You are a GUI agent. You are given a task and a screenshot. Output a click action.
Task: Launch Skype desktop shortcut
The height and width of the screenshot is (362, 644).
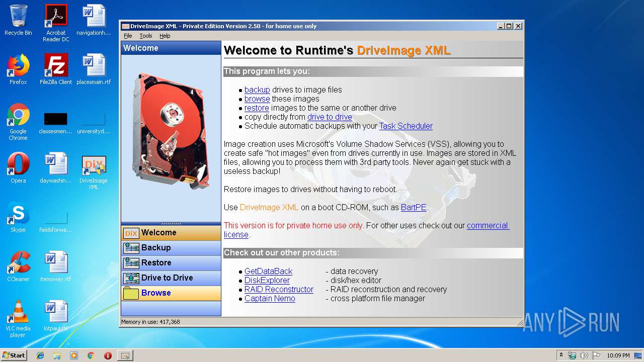pyautogui.click(x=18, y=217)
